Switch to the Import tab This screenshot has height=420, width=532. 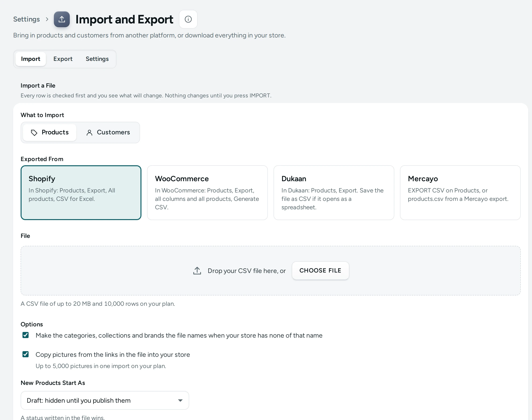[x=30, y=59]
